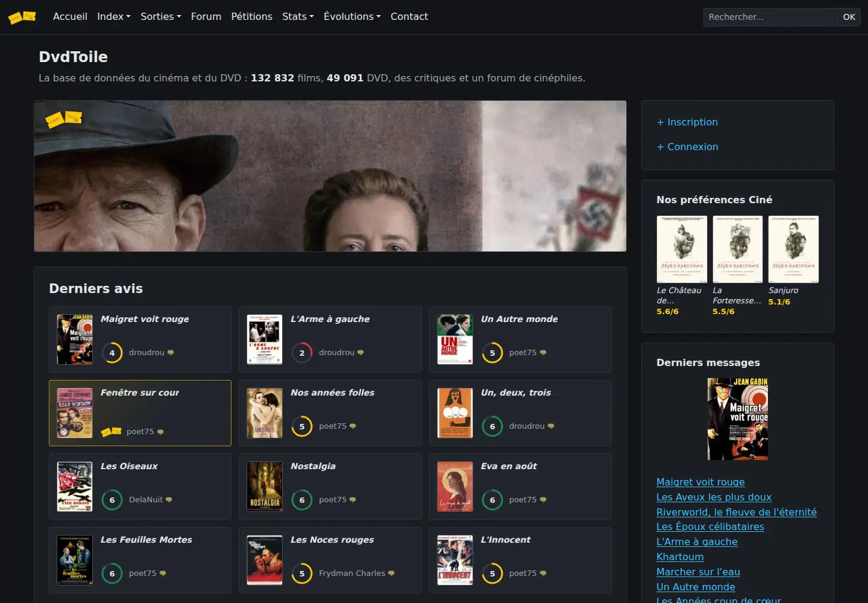
Task: Click the ticket logo on the banner image
Action: pos(64,119)
